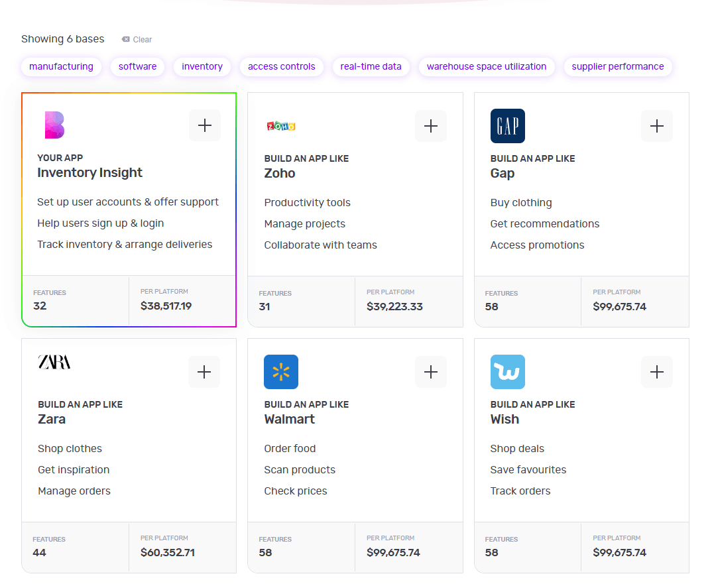Click Buy clothing on Gap card
The width and height of the screenshot is (714, 588).
pos(521,203)
